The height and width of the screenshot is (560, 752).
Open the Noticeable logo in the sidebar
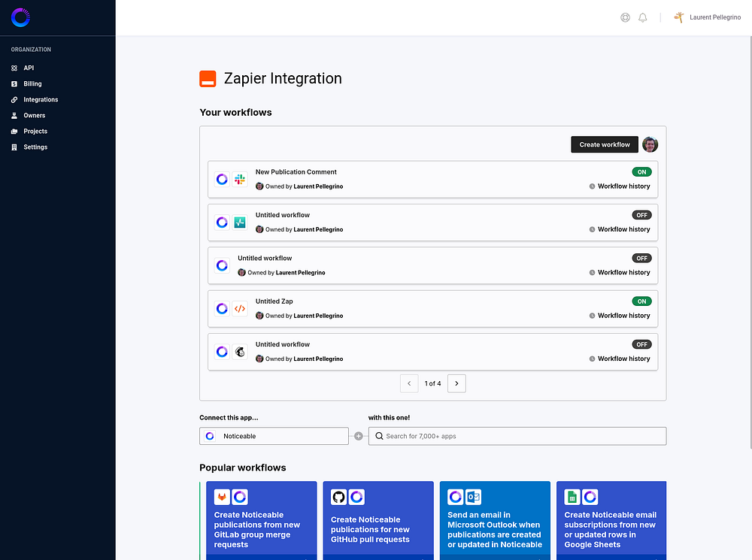(20, 18)
